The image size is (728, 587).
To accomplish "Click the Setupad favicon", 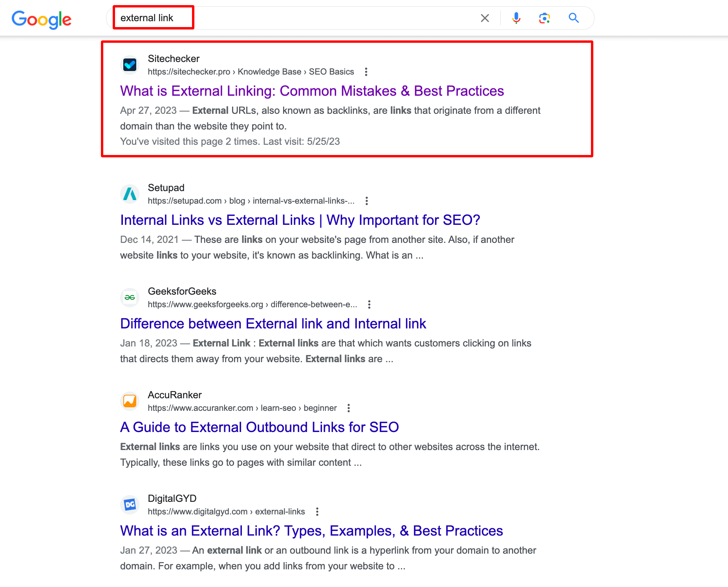I will coord(130,194).
